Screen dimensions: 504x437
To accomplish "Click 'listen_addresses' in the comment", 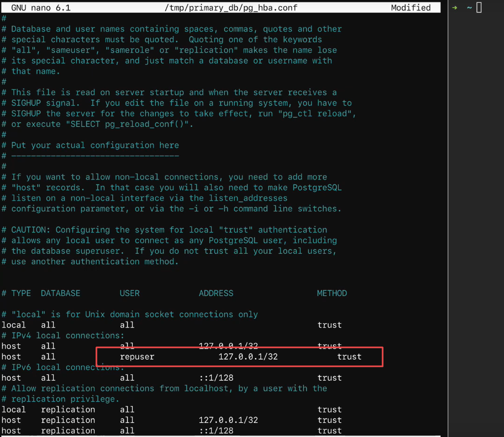I will click(x=248, y=198).
